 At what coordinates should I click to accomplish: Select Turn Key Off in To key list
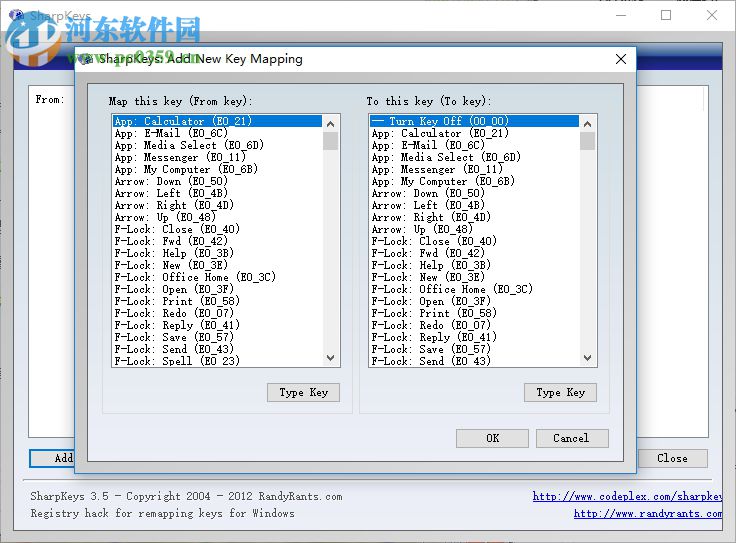[x=474, y=121]
